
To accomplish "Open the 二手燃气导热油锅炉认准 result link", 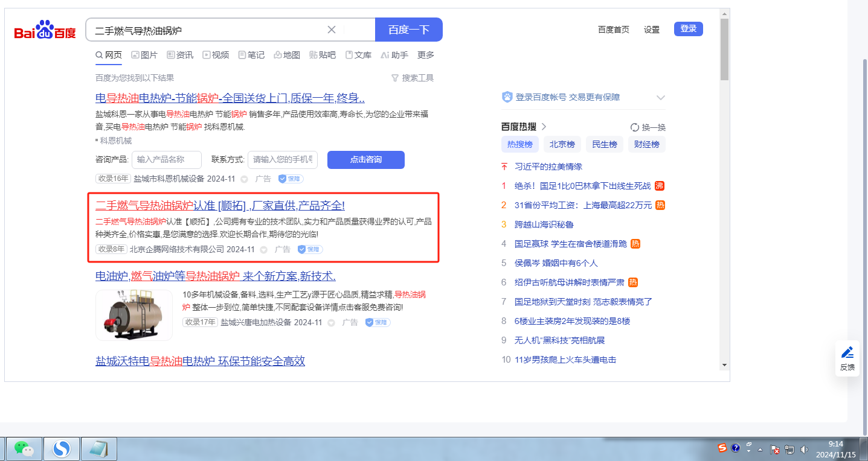I will [220, 205].
